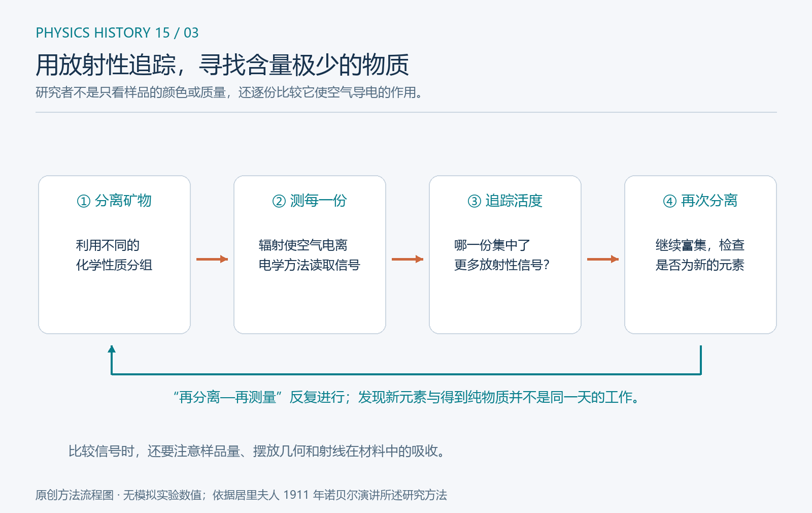Screen dimensions: 812x513
Task: Click the header 'PHYSICS HISTORY 15 / 03'
Action: pos(117,33)
